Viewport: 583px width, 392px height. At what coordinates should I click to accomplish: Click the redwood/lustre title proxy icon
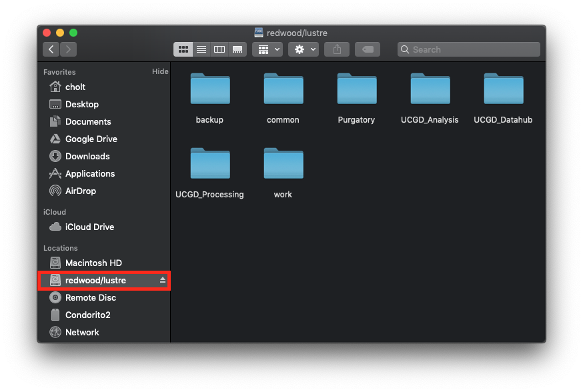259,33
